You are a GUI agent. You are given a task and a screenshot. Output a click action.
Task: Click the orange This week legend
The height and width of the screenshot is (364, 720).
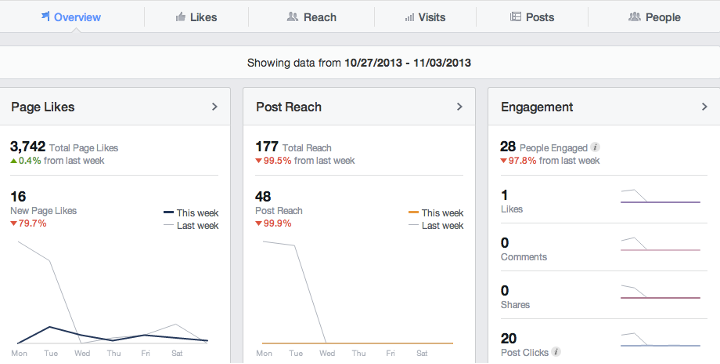(x=436, y=213)
